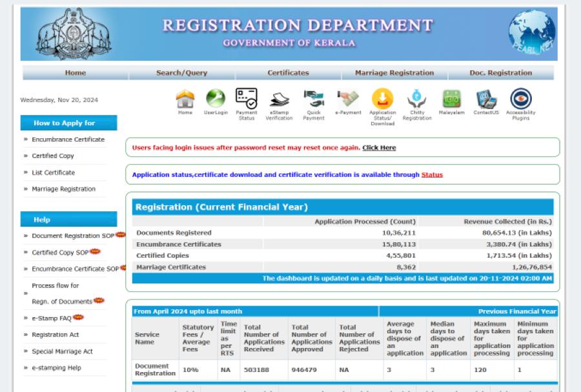Open the e-Stamp FAQ link
This screenshot has width=581, height=392.
(x=52, y=318)
